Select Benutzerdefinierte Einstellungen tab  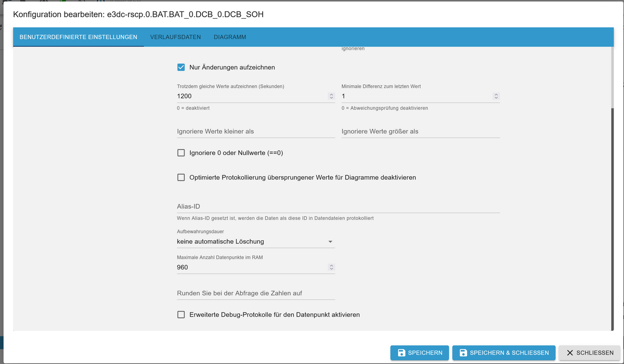coord(78,37)
